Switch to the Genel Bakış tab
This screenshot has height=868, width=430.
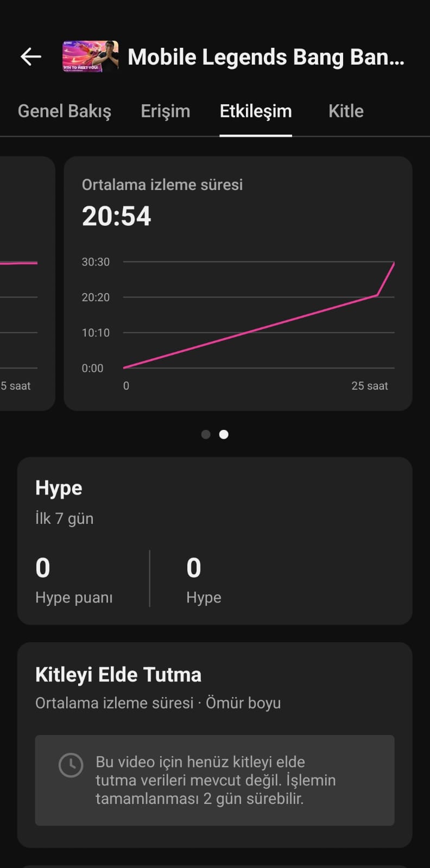(65, 111)
